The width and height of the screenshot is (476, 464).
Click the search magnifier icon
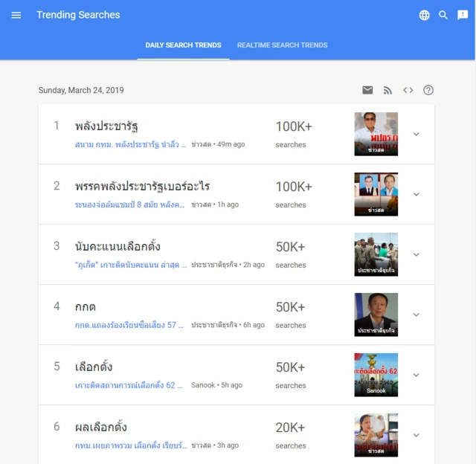(x=443, y=15)
